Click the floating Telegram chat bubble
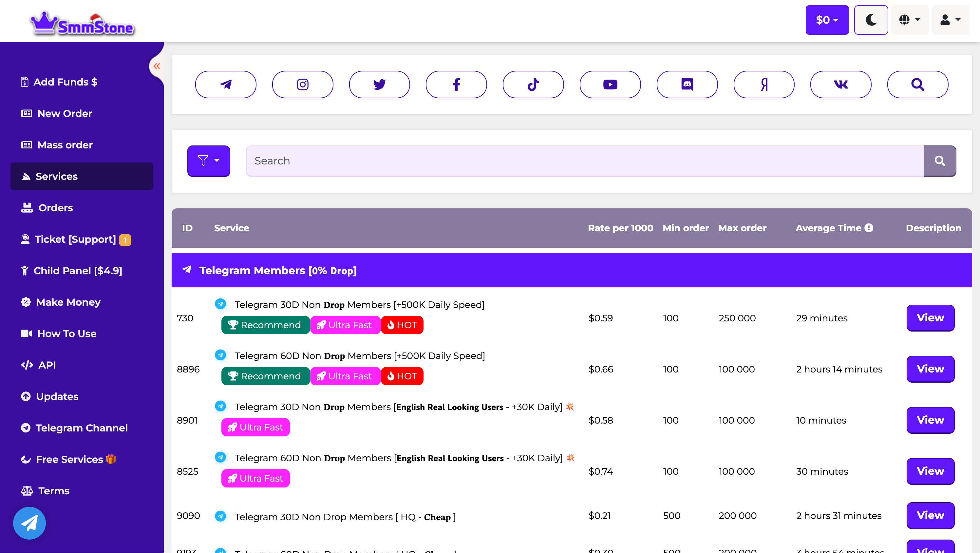This screenshot has width=980, height=553. [x=29, y=523]
